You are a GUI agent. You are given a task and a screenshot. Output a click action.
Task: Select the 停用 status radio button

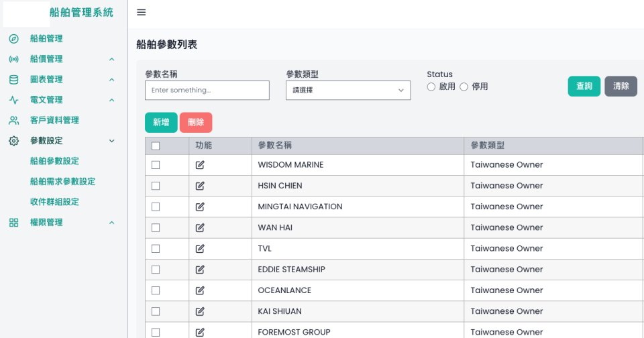pyautogui.click(x=464, y=87)
